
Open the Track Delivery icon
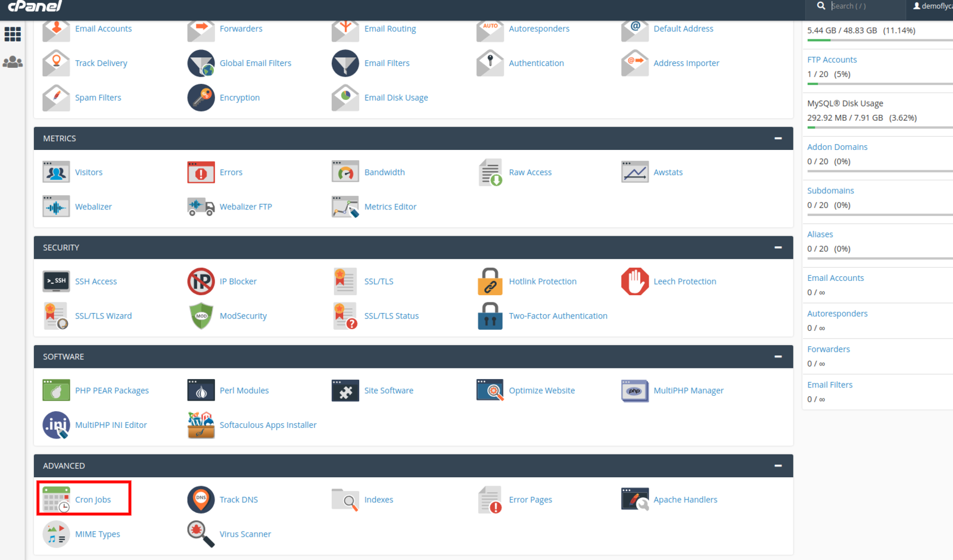[x=56, y=63]
